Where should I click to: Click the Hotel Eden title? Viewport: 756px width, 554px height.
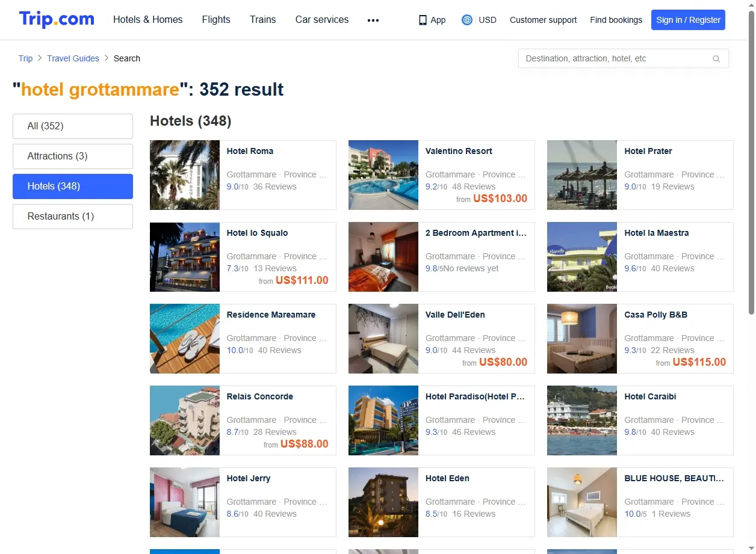click(447, 478)
